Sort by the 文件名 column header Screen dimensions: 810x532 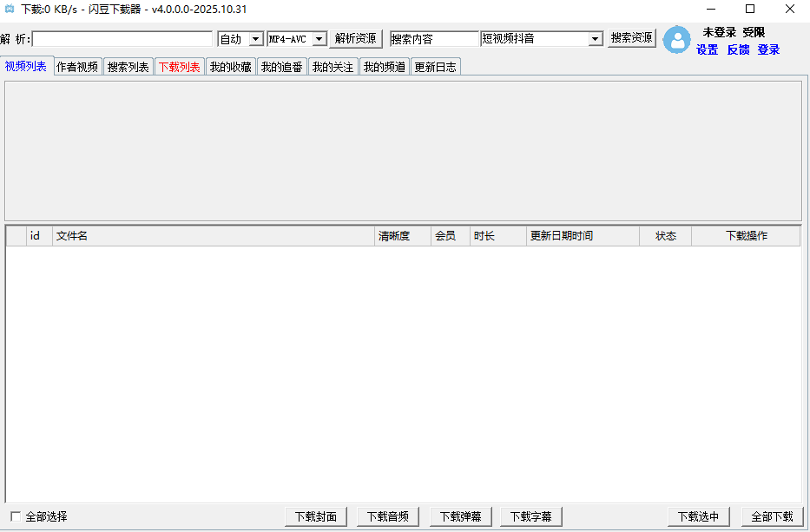click(213, 236)
